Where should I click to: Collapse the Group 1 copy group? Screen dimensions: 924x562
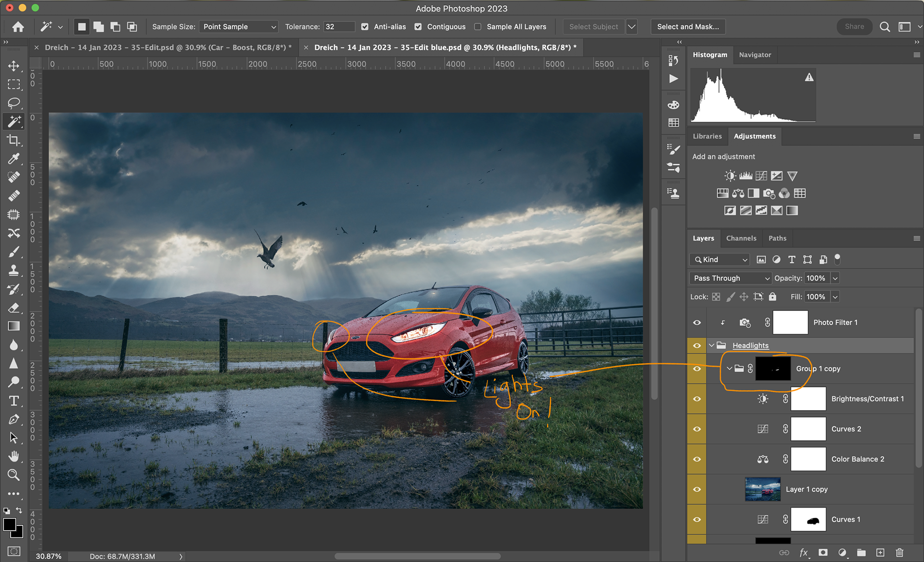[730, 369]
